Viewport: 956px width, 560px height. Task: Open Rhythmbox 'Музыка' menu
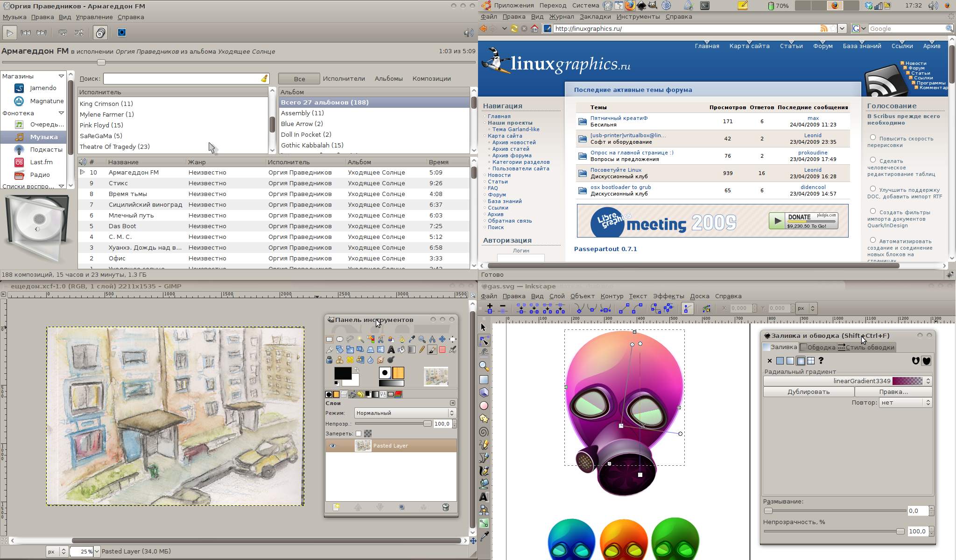click(x=14, y=17)
